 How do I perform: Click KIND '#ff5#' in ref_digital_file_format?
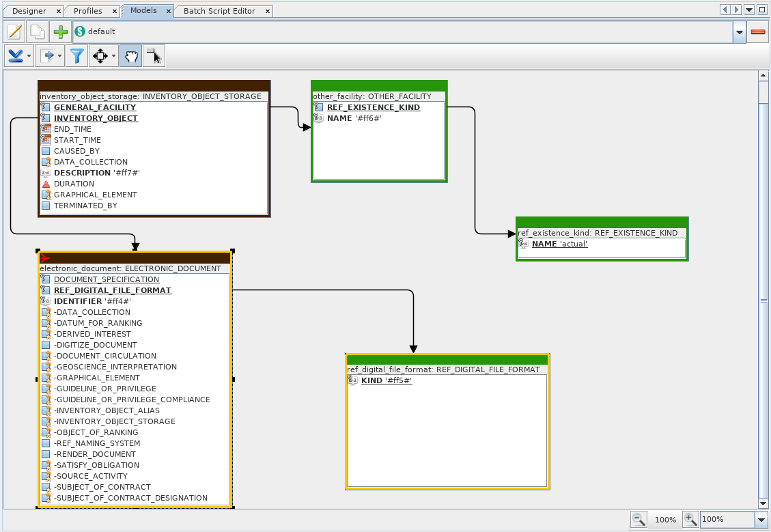tap(387, 380)
